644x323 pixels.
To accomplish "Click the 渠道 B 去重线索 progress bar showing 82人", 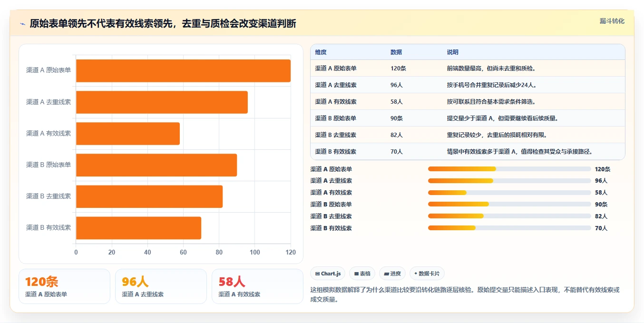I will pos(509,216).
